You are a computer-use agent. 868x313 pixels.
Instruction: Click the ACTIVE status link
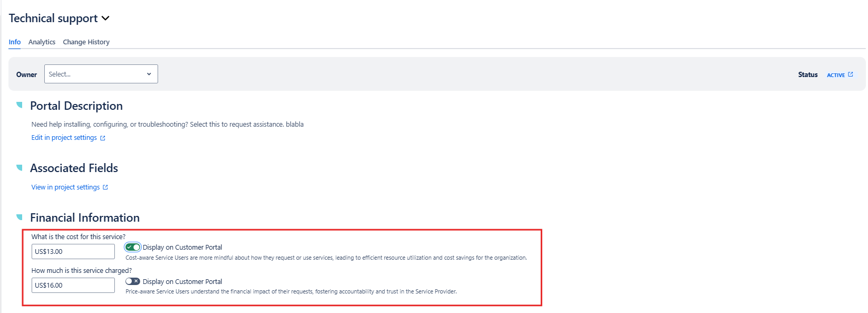pyautogui.click(x=835, y=75)
